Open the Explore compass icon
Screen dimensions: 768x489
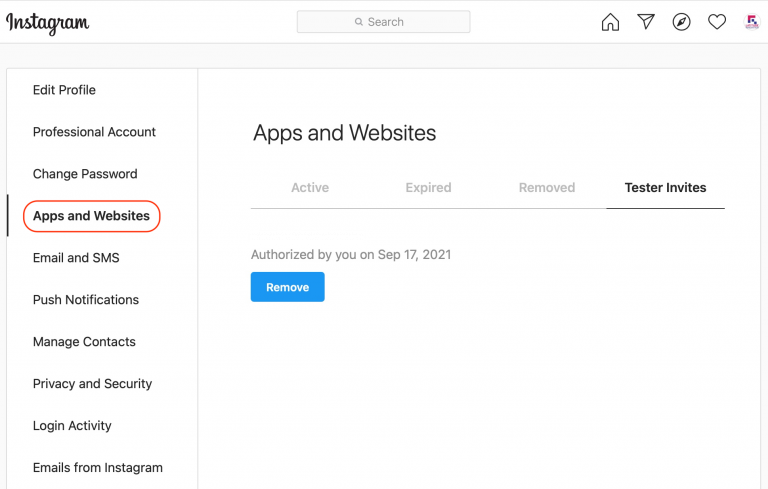tap(681, 22)
